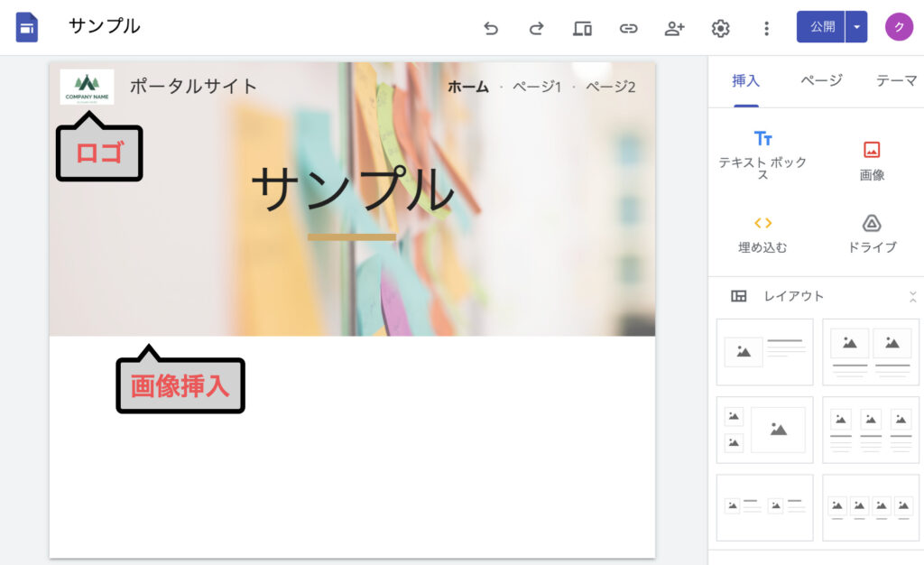Click 埋め込む embed option

(x=762, y=233)
